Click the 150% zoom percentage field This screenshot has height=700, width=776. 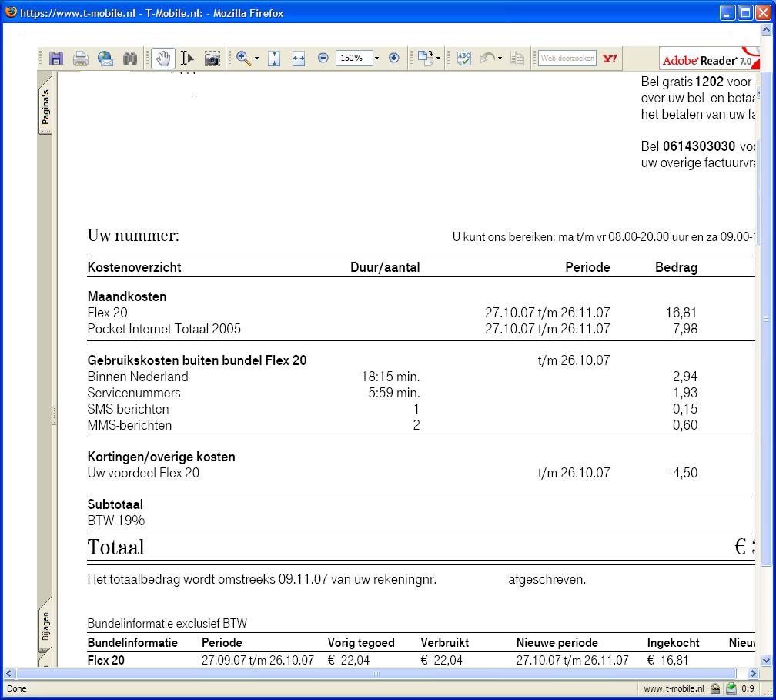click(353, 58)
